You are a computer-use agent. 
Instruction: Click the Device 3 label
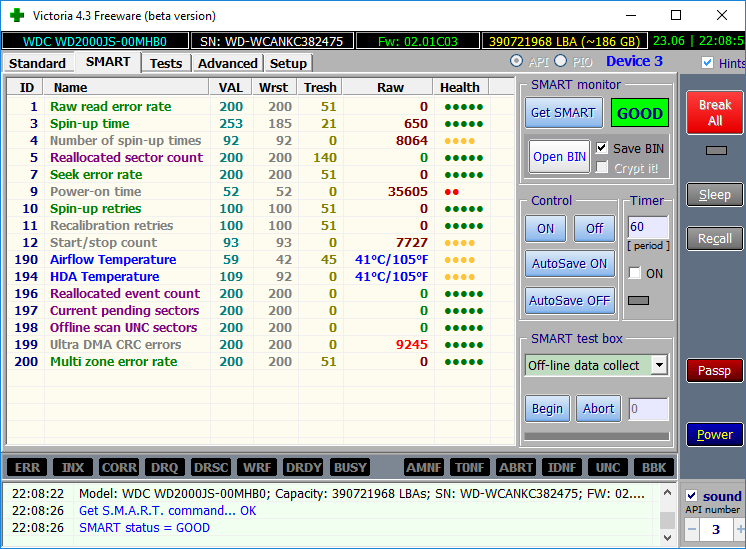tap(634, 61)
